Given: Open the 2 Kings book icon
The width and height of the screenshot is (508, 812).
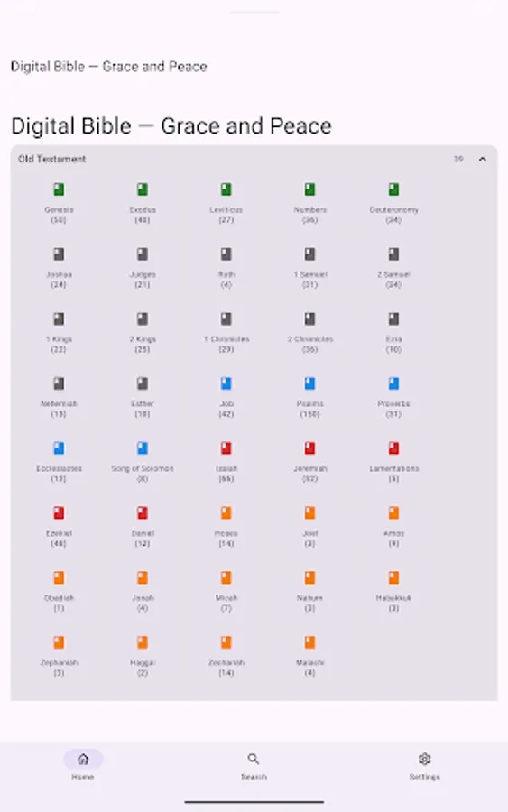Looking at the screenshot, I should point(143,319).
